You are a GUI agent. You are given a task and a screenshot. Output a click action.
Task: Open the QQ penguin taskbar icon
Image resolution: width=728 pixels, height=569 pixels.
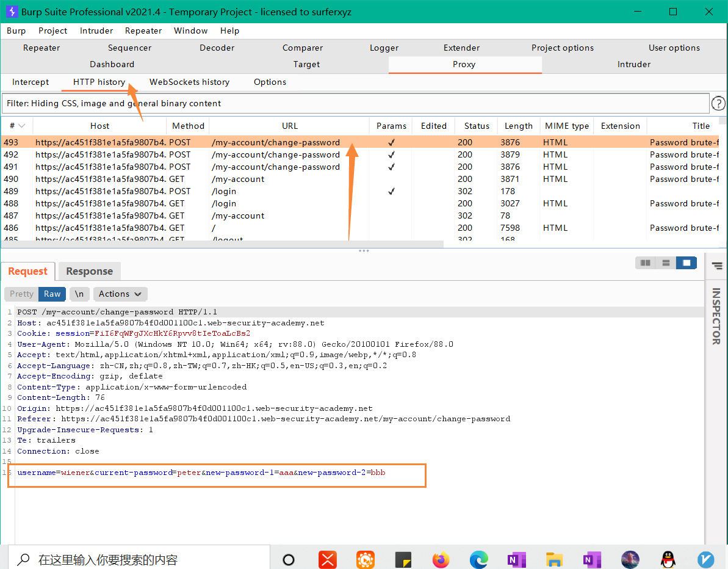tap(668, 560)
